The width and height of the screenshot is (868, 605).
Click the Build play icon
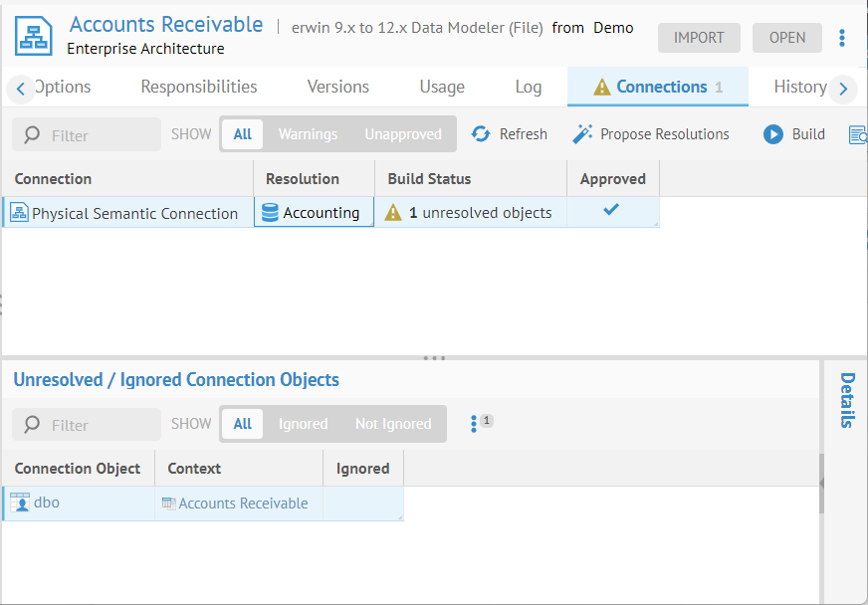click(x=773, y=134)
